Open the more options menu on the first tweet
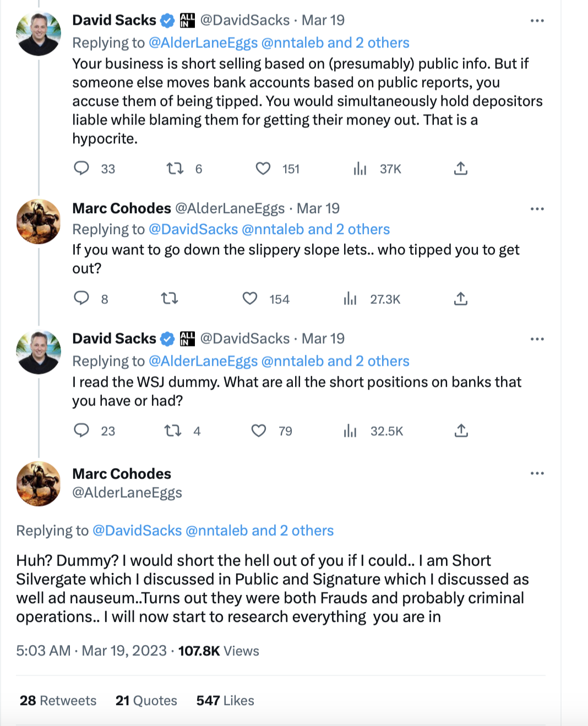Viewport: 588px width, 726px height. coord(537,20)
